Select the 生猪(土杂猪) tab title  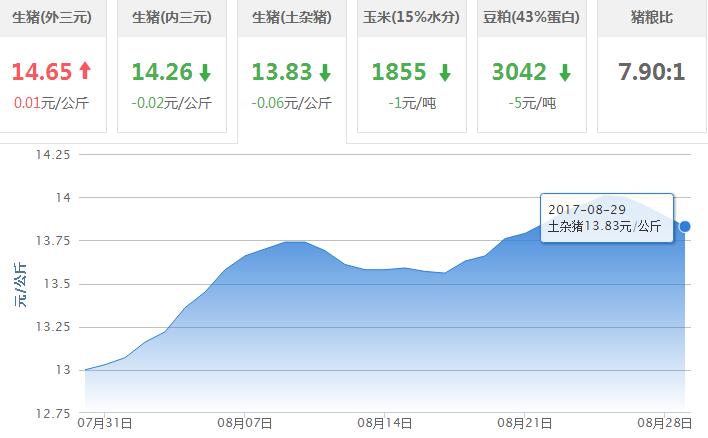[295, 17]
